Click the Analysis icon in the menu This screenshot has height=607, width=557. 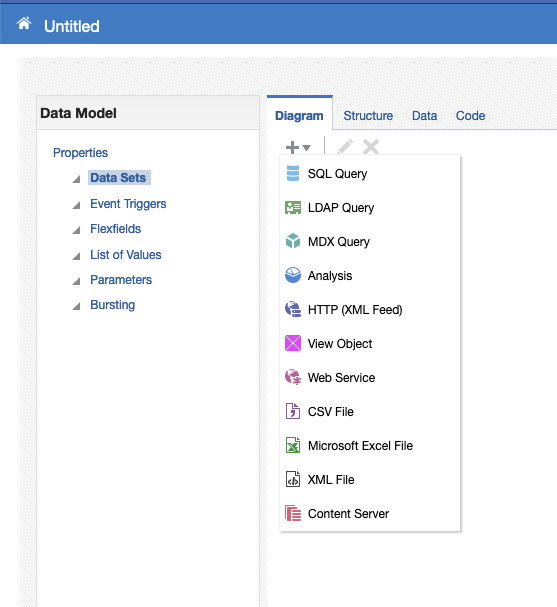pyautogui.click(x=293, y=275)
